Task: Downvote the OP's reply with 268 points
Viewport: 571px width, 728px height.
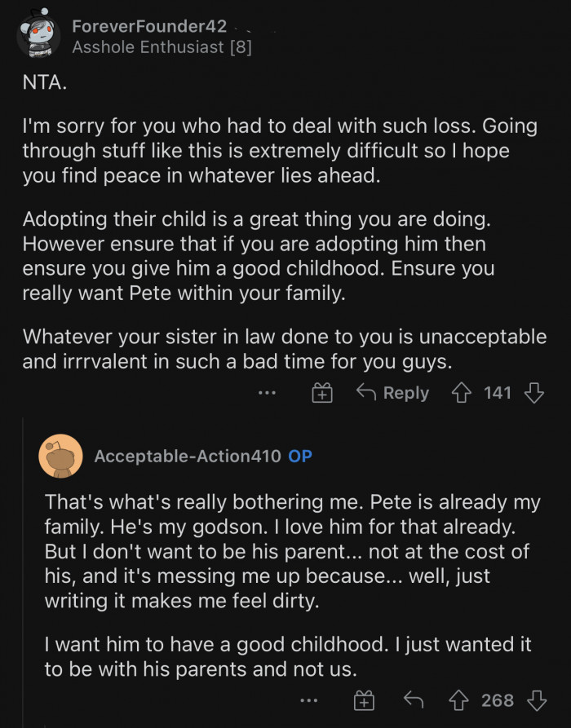Action: [x=536, y=700]
